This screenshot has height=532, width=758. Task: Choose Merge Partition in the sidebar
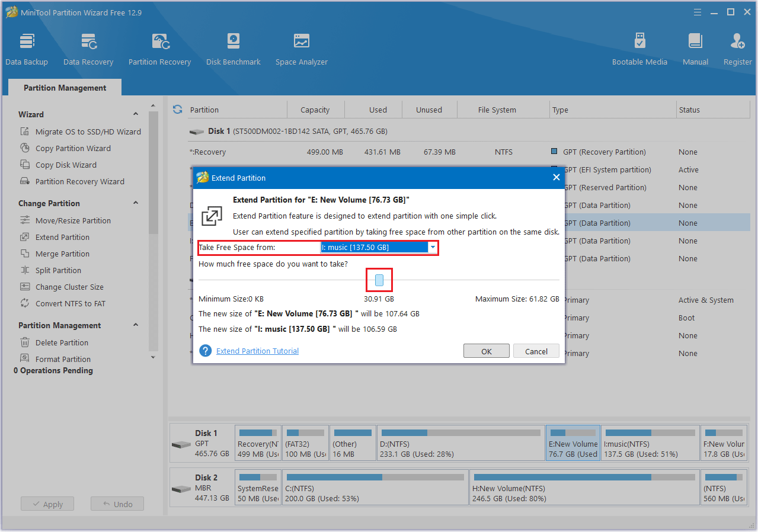coord(62,254)
